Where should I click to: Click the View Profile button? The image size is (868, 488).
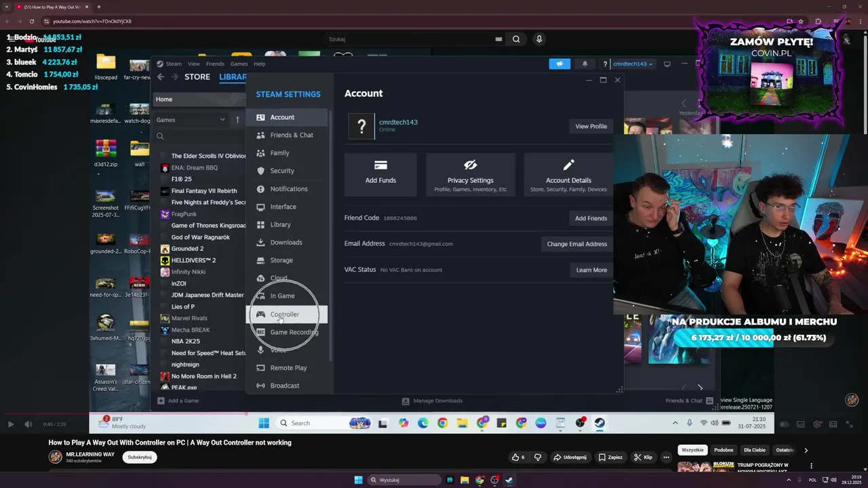(591, 126)
